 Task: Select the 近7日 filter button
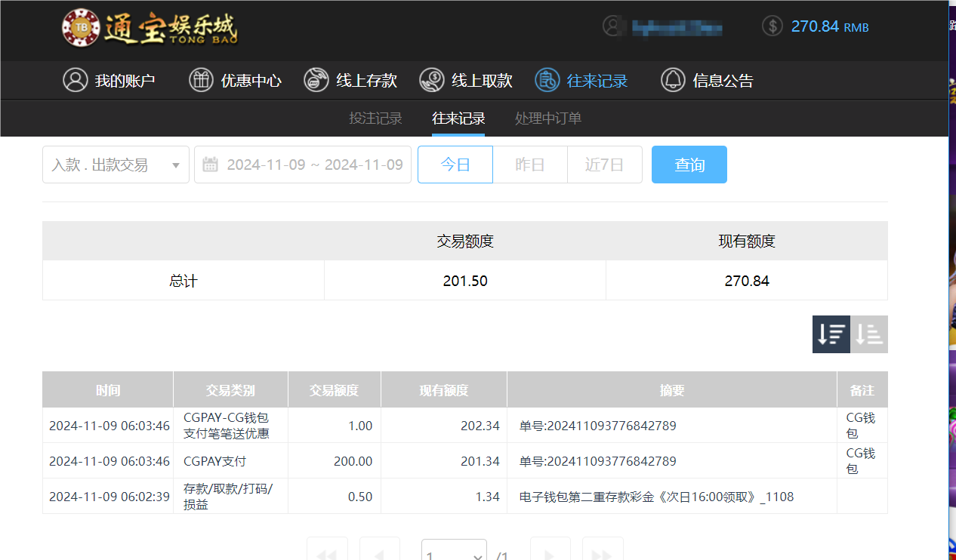point(604,165)
